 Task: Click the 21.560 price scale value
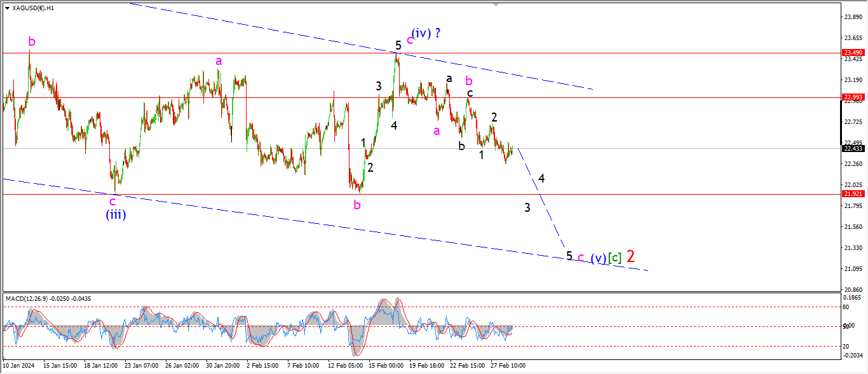[852, 227]
